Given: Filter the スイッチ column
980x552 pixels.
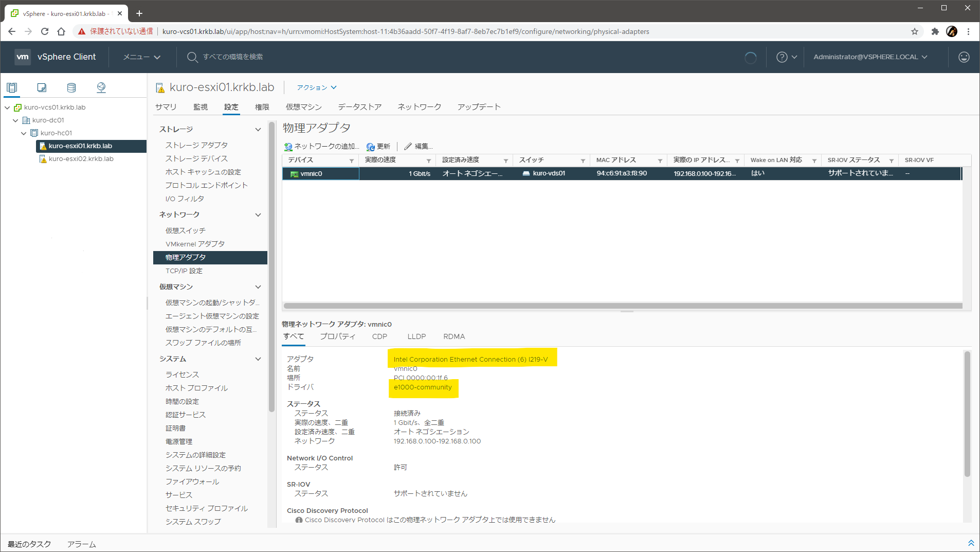Looking at the screenshot, I should pyautogui.click(x=583, y=161).
